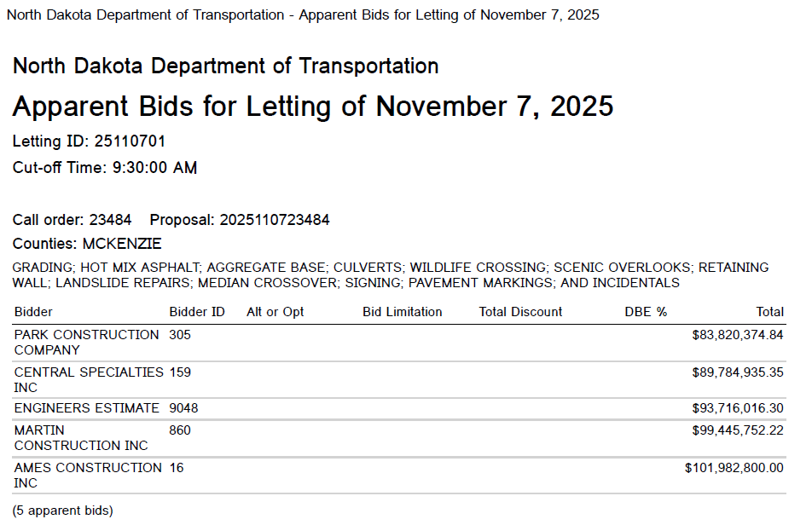Select the Park Construction Company bidder name

point(86,343)
